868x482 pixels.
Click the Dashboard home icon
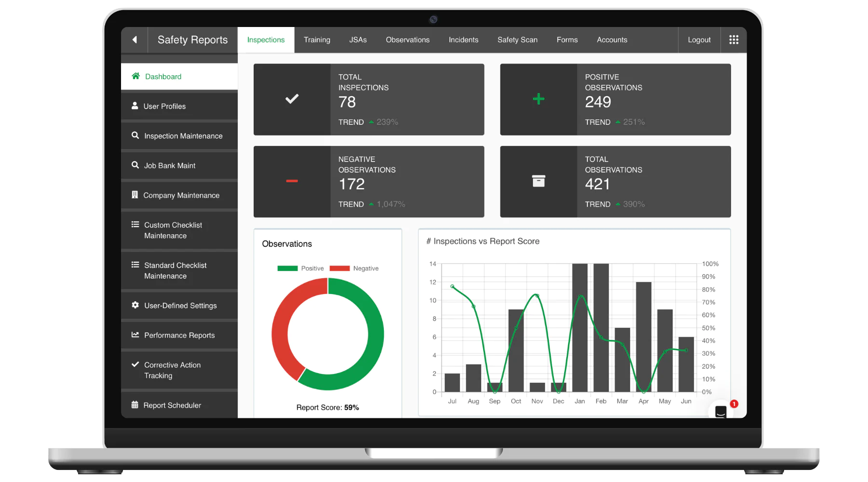pos(136,76)
